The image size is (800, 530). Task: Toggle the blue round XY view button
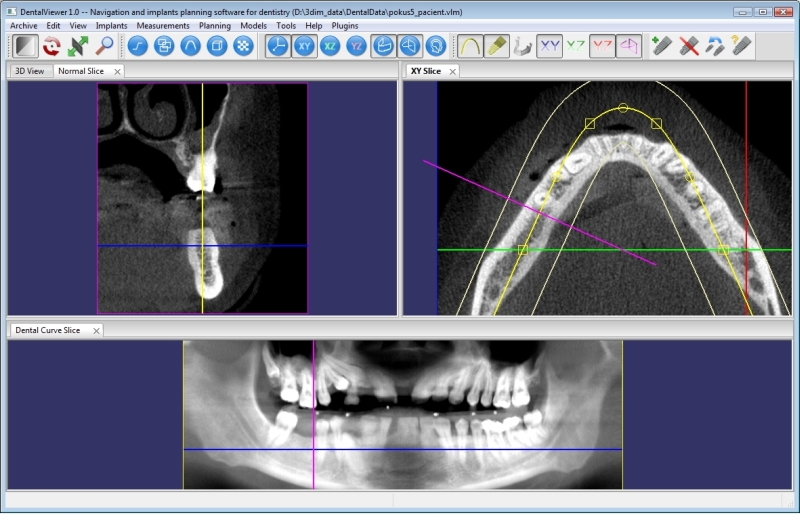point(304,46)
